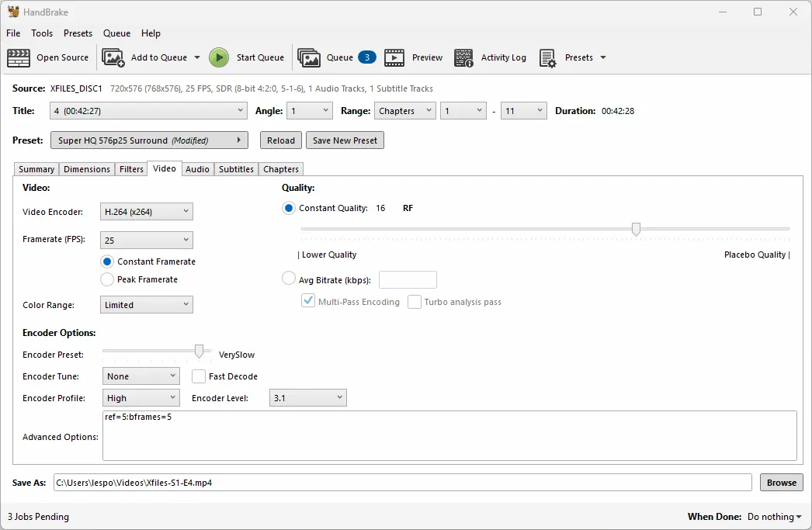The height and width of the screenshot is (530, 812).
Task: Open the Tools menu
Action: coord(42,33)
